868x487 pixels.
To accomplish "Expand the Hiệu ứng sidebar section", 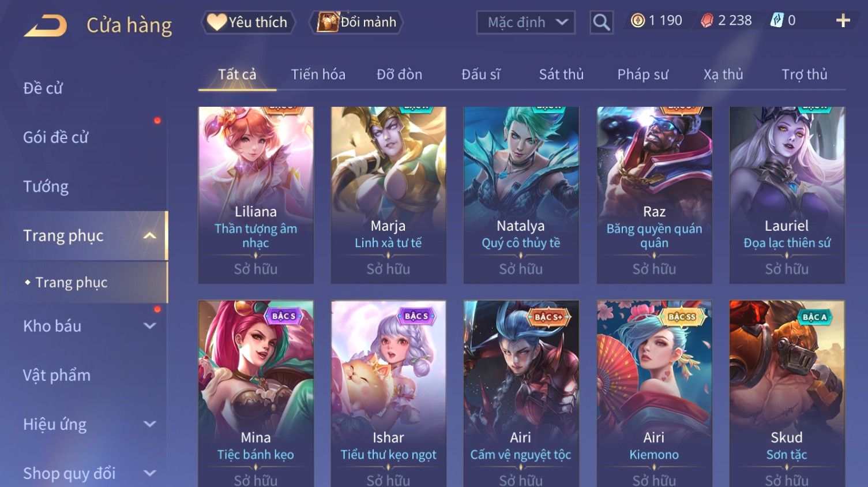I will (150, 424).
